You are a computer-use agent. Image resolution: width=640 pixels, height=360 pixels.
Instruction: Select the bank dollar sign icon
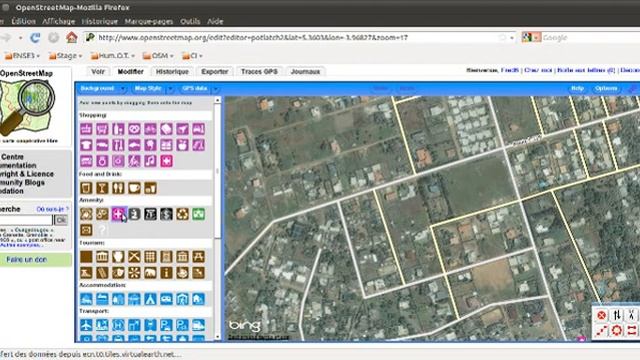[x=166, y=214]
